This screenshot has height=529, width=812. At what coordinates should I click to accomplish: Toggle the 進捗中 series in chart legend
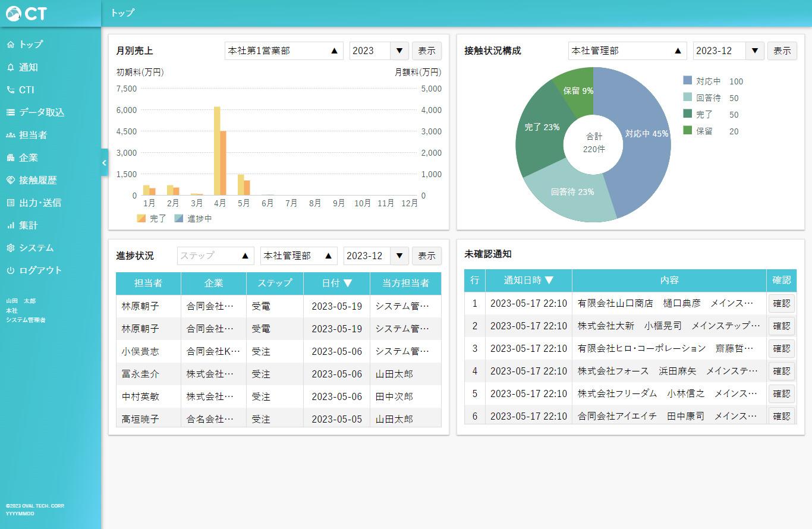point(193,218)
